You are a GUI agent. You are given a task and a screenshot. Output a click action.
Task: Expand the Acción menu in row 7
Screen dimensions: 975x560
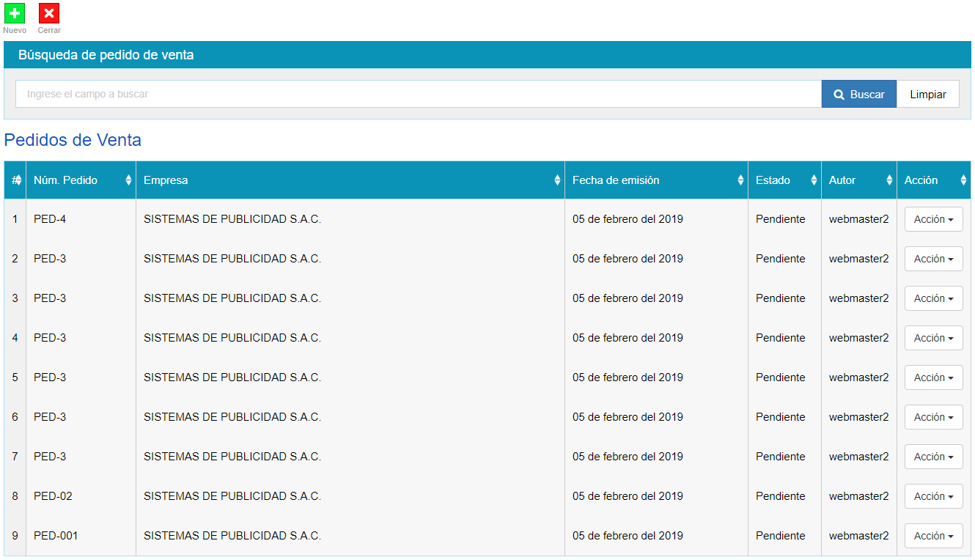click(933, 457)
